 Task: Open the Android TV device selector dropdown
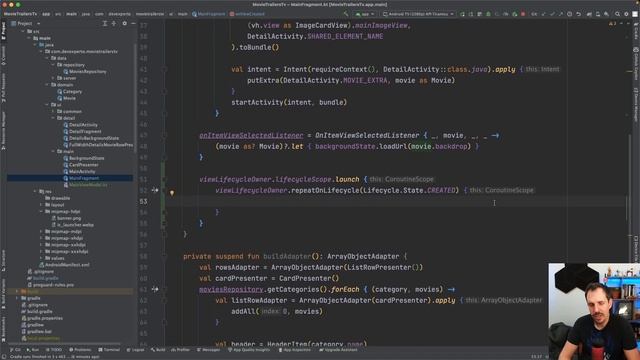point(418,14)
